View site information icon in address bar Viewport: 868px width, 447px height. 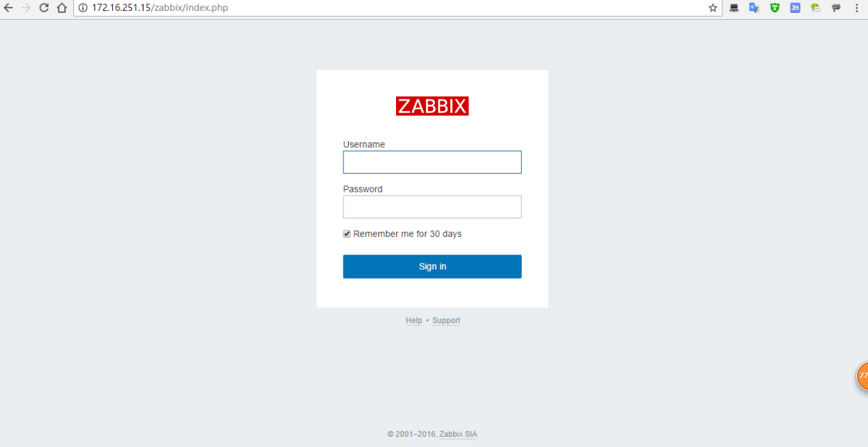(83, 8)
